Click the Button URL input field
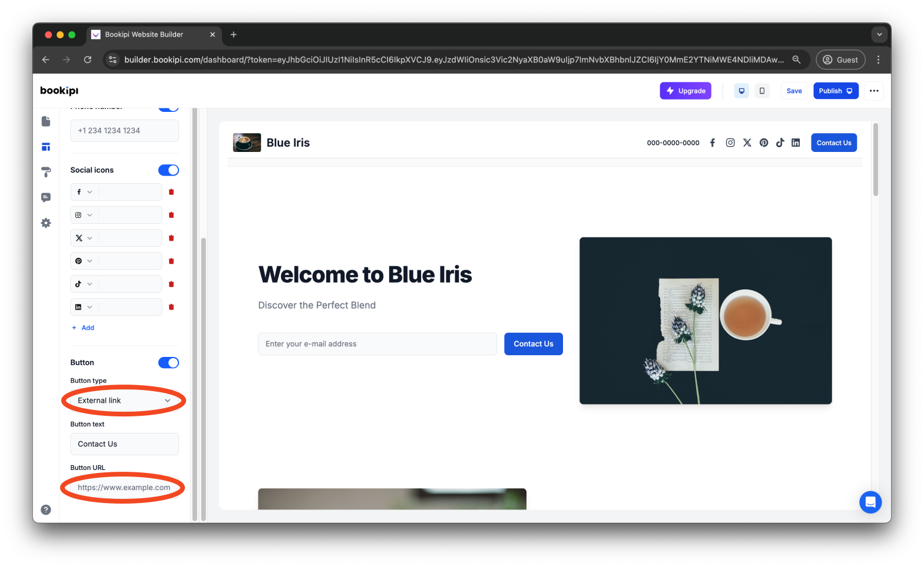This screenshot has width=924, height=566. coord(124,488)
